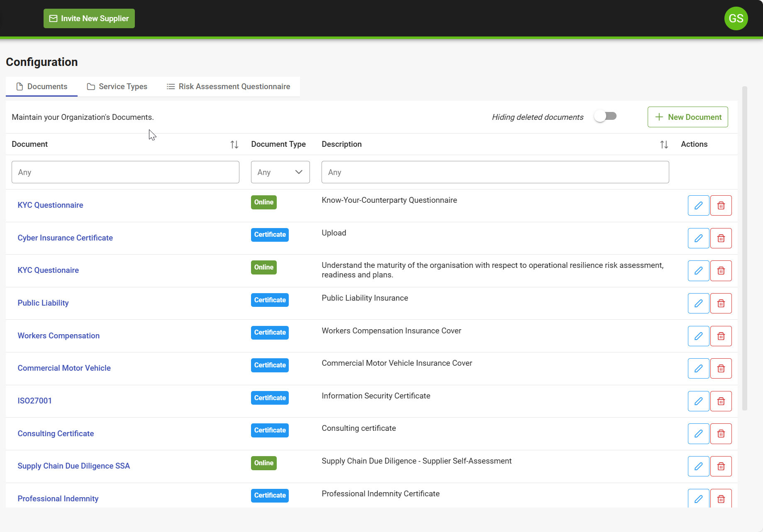
Task: Edit the KYC Questionnaire document
Action: click(698, 205)
